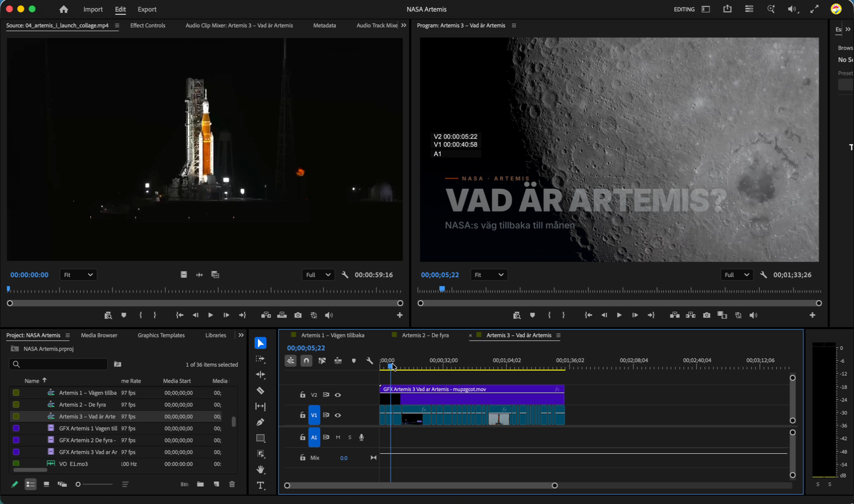Viewport: 854px width, 504px height.
Task: Play the Source monitor clip
Action: pyautogui.click(x=211, y=315)
